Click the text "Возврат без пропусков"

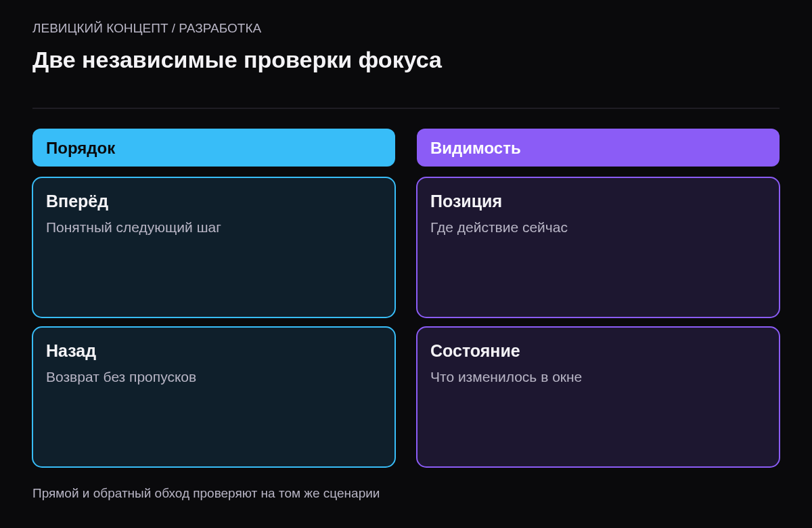[121, 377]
